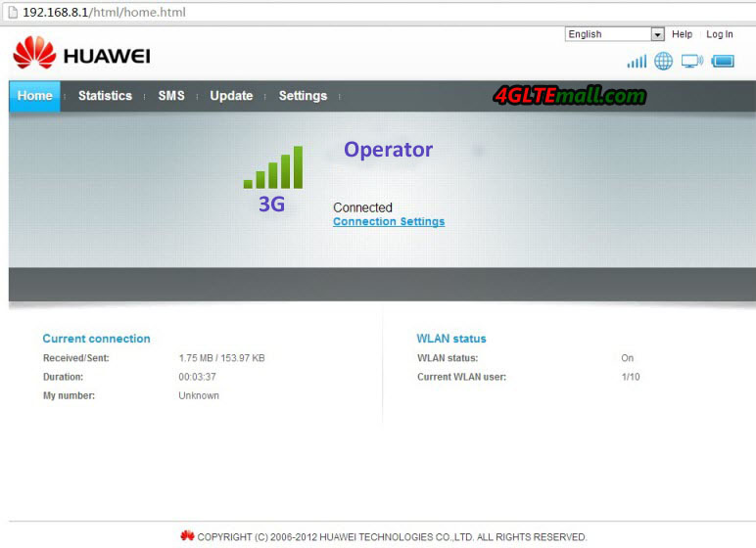Viewport: 756px width, 548px height.
Task: Click the battery level status icon
Action: point(723,62)
